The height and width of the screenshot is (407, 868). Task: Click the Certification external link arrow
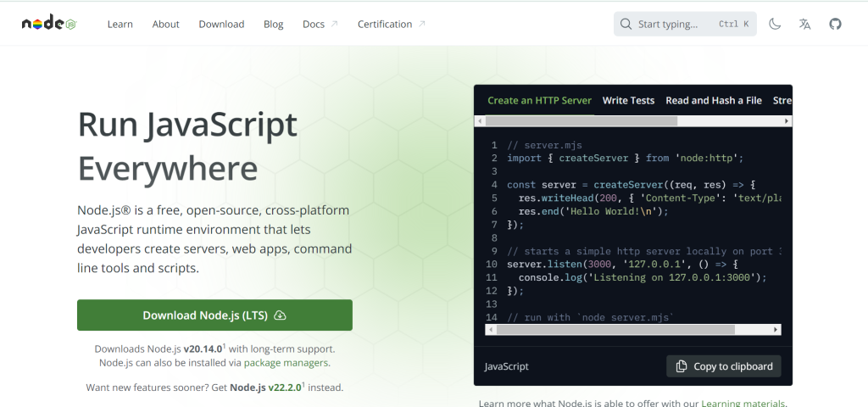(x=422, y=24)
